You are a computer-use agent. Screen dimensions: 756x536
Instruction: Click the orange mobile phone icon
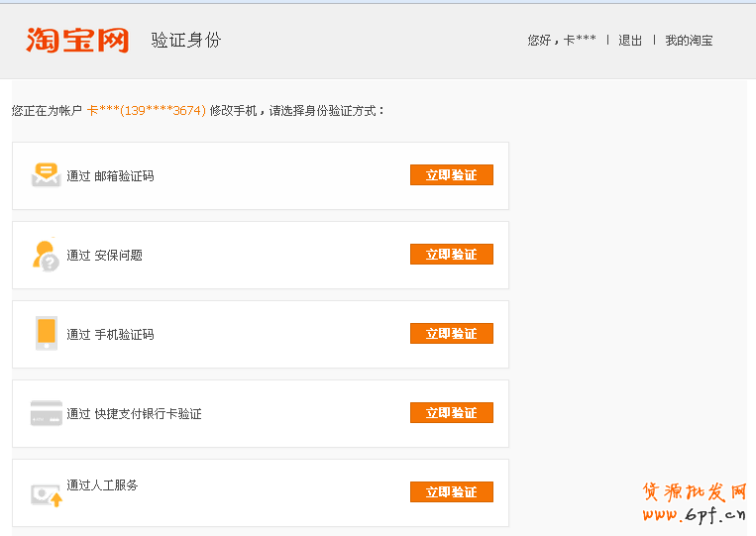coord(46,334)
